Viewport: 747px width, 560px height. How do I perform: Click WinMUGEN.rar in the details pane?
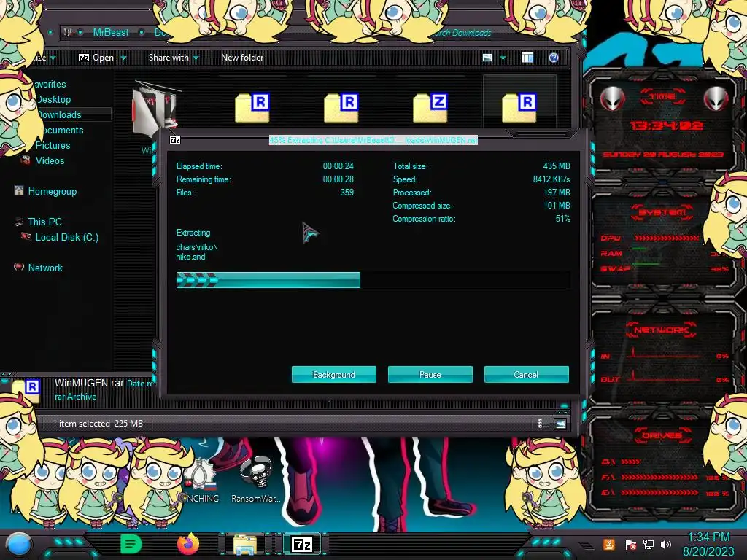click(x=89, y=383)
